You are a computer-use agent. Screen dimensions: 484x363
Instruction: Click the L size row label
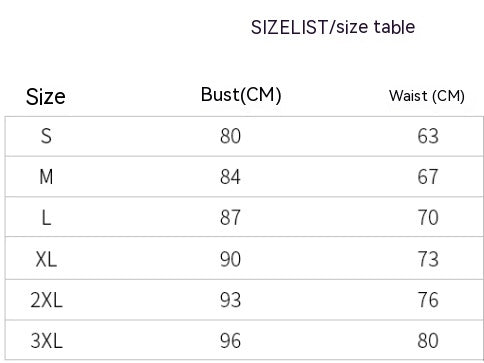pos(46,218)
